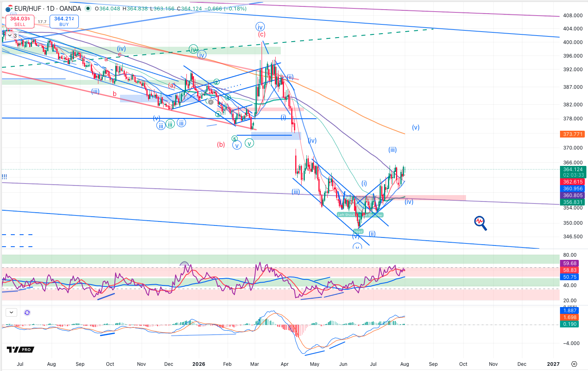Screen dimensions: 588x371
Task: Select the orange 373.771 price label
Action: coord(573,134)
